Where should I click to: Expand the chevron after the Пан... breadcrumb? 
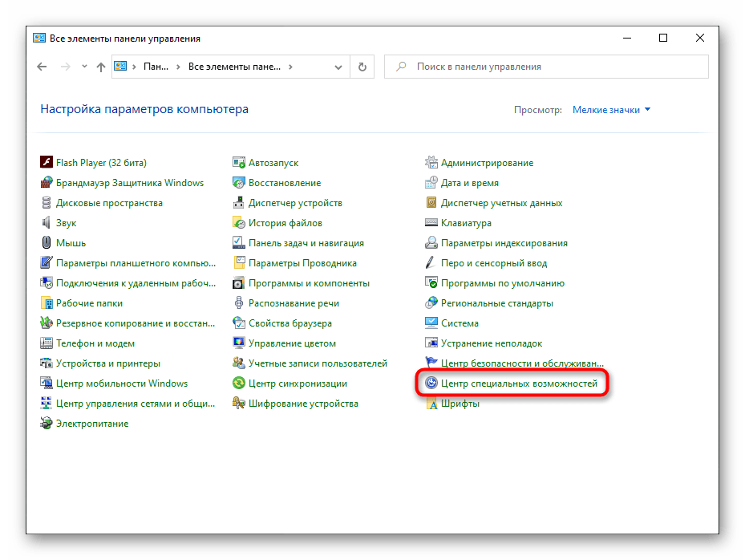pyautogui.click(x=178, y=67)
